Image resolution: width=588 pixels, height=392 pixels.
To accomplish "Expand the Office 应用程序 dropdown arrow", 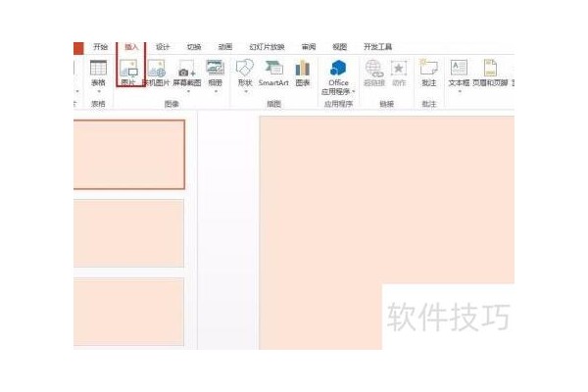I will (x=353, y=91).
